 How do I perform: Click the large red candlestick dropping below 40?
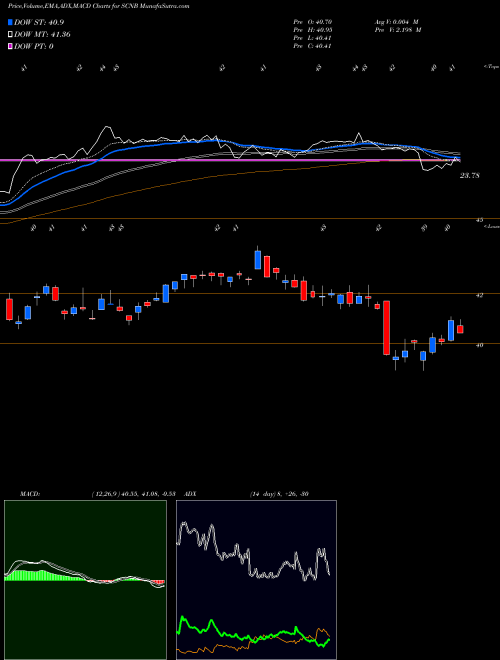pos(386,328)
